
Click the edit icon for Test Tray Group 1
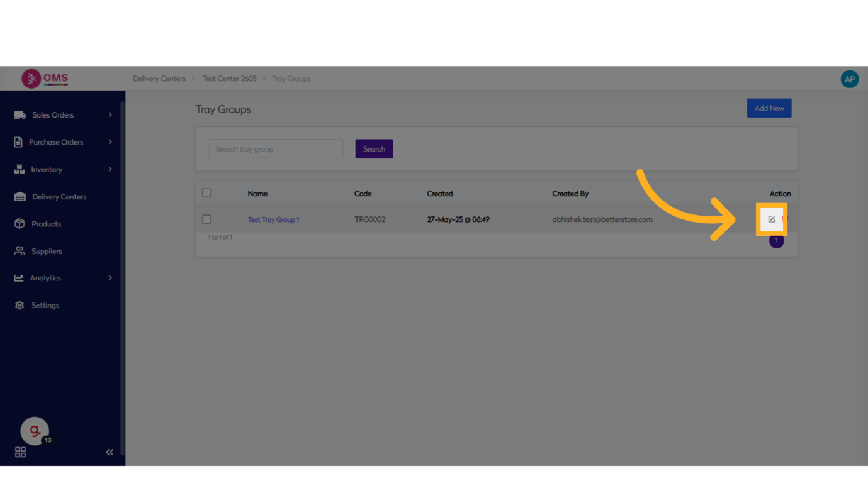[x=771, y=219]
